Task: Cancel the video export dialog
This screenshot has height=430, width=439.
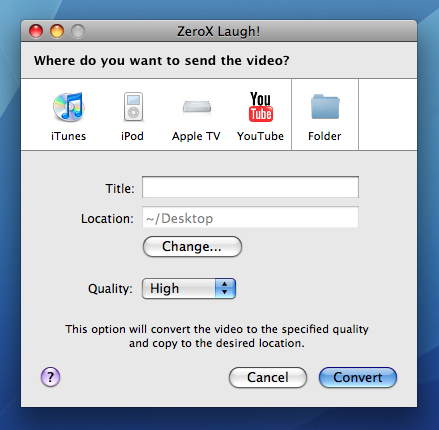Action: tap(268, 377)
